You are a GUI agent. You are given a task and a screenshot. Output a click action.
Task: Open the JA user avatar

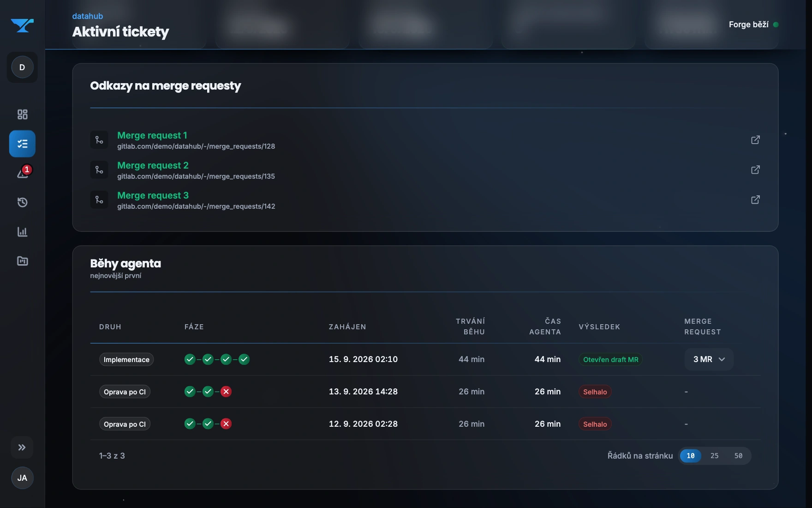coord(22,478)
